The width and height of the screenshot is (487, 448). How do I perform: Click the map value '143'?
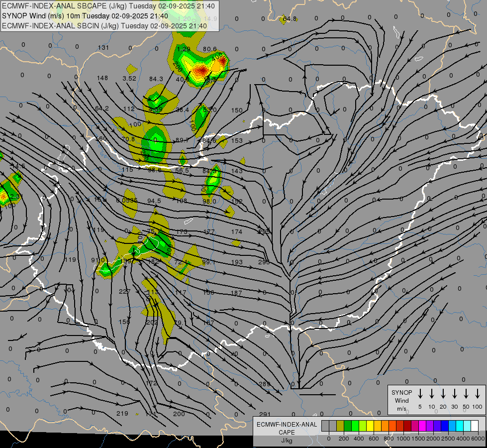pyautogui.click(x=237, y=171)
